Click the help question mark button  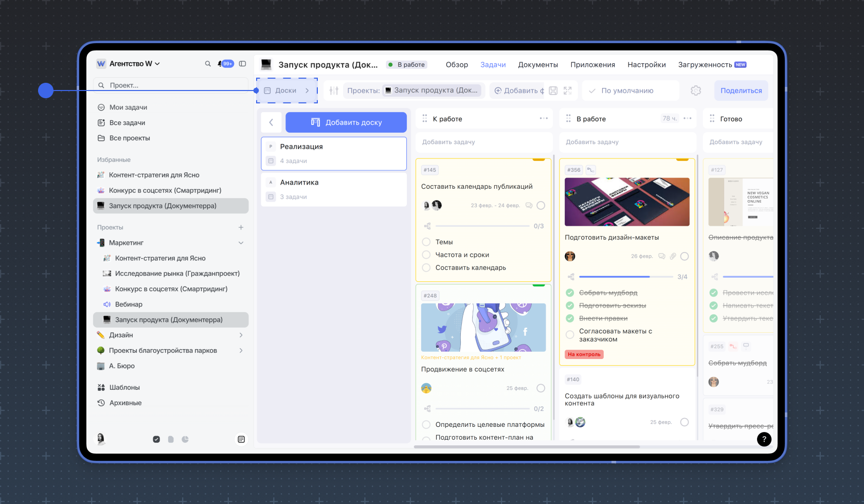(x=764, y=439)
